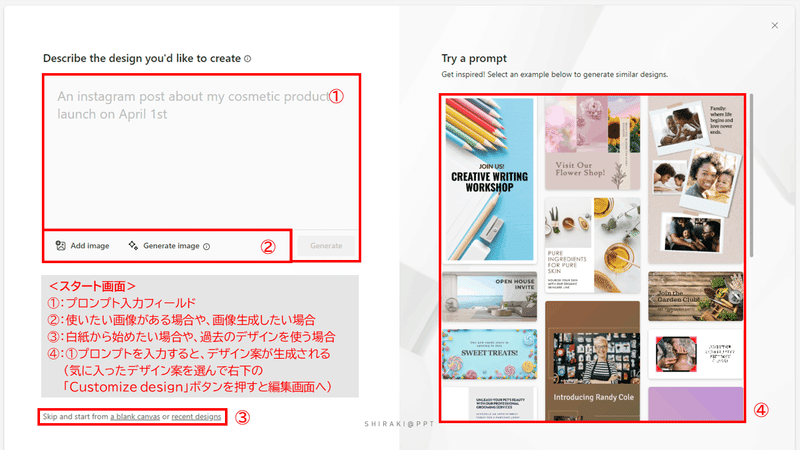Open the recent designs link
The height and width of the screenshot is (450, 800).
pos(196,416)
